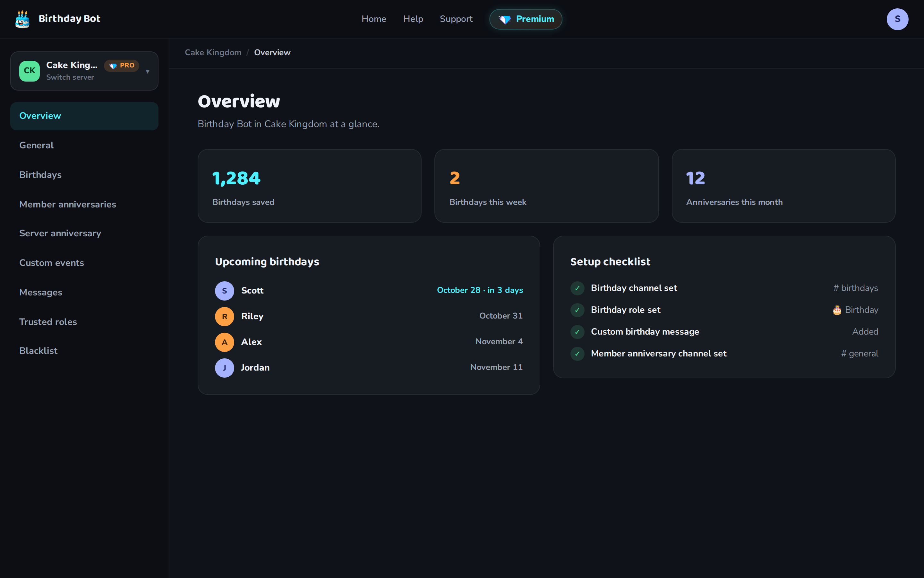This screenshot has width=924, height=578.
Task: Select Overview in the sidebar
Action: [x=84, y=116]
